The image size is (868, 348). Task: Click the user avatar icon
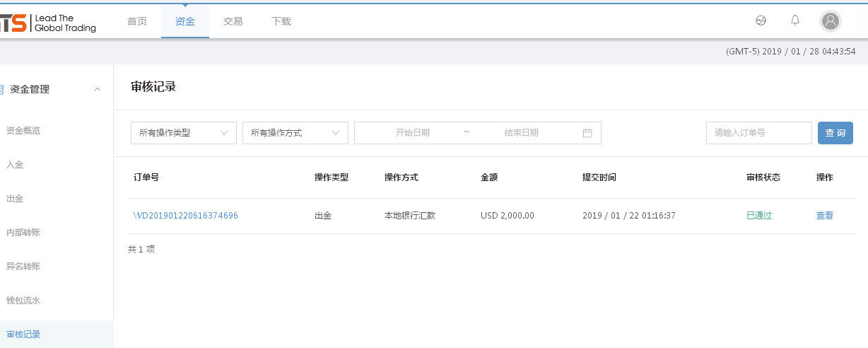831,21
